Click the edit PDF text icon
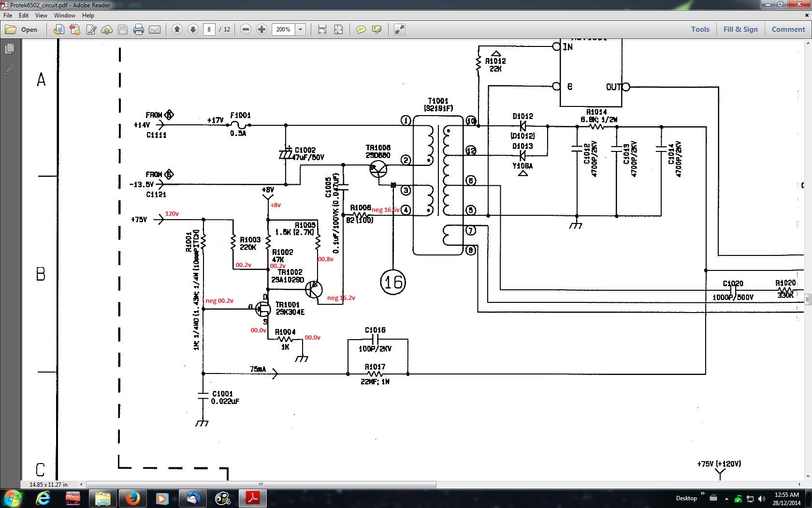Viewport: 812px width, 508px height. [x=91, y=30]
